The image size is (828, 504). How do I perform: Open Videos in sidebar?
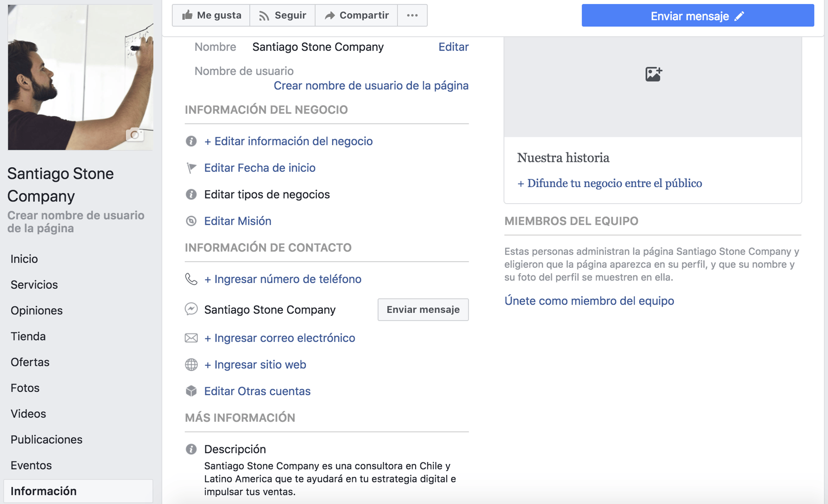pyautogui.click(x=28, y=414)
